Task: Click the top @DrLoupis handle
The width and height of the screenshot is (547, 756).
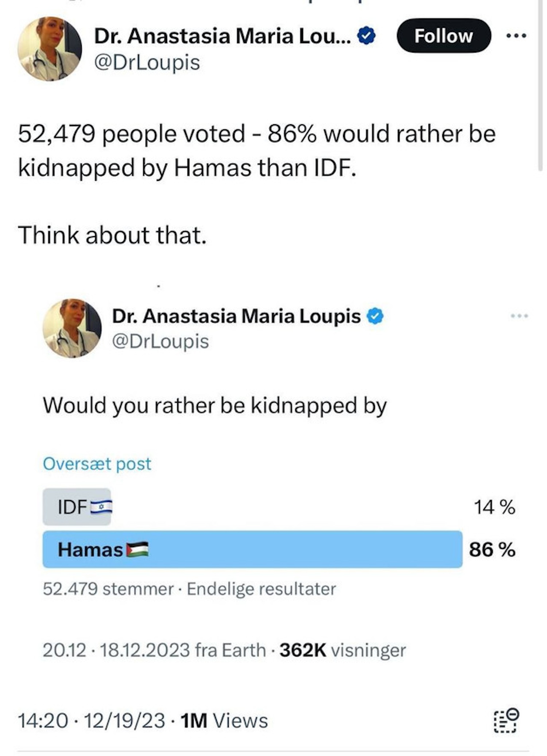Action: click(147, 62)
